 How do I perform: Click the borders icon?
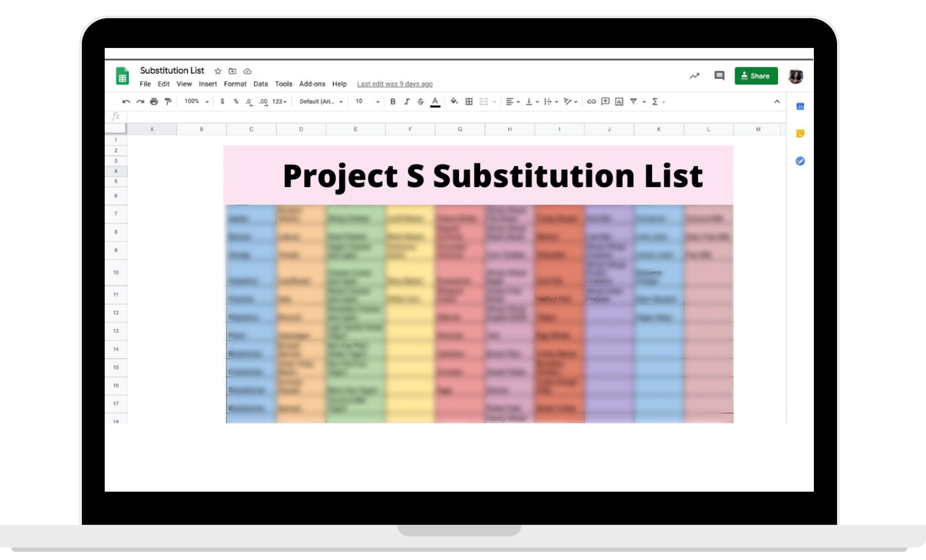tap(469, 101)
